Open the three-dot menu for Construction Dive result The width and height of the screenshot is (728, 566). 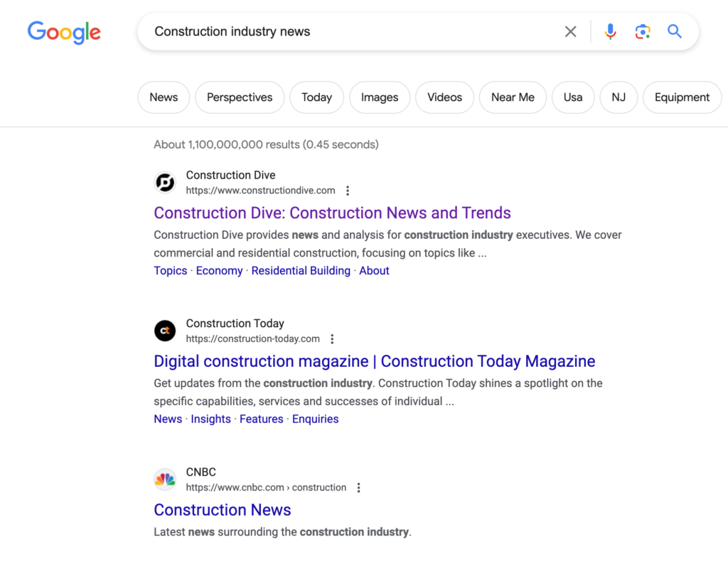(x=348, y=190)
